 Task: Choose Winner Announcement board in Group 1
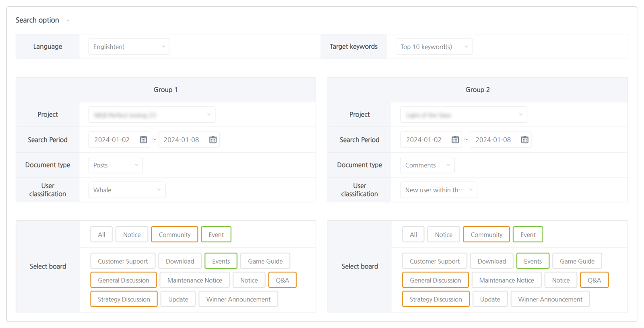click(x=238, y=299)
